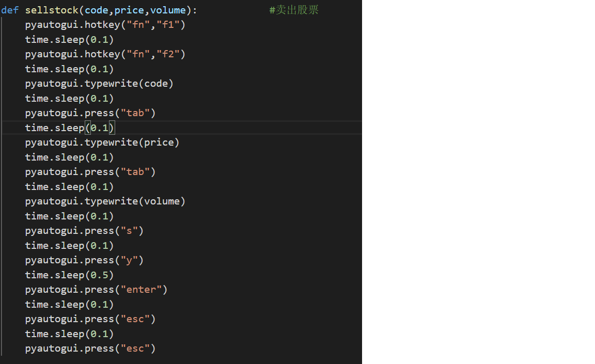Place cursor on the typewrite(code) line
The image size is (595, 364).
(99, 84)
